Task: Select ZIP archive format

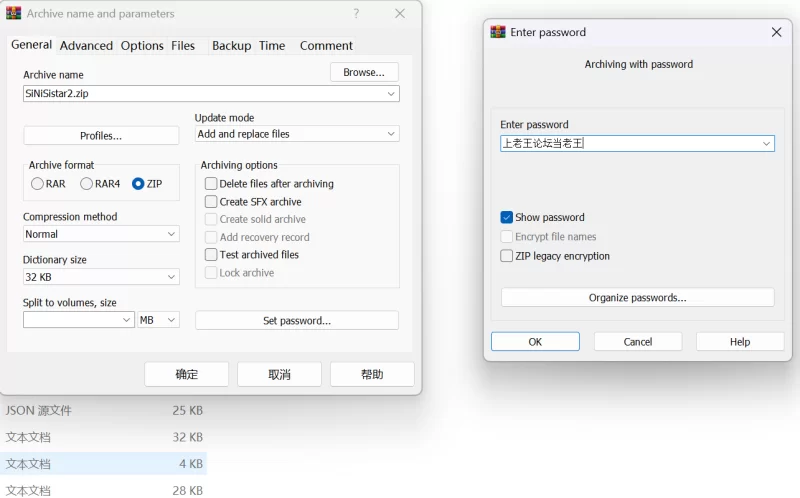Action: (138, 184)
